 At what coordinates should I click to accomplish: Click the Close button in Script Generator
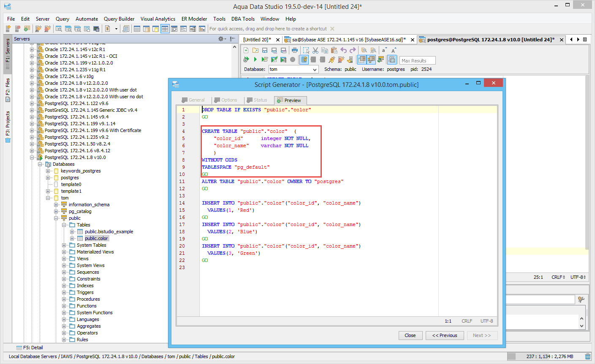(410, 335)
